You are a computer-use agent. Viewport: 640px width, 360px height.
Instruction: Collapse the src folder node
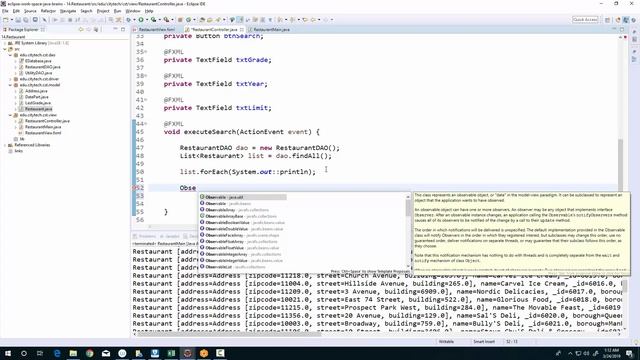5,49
